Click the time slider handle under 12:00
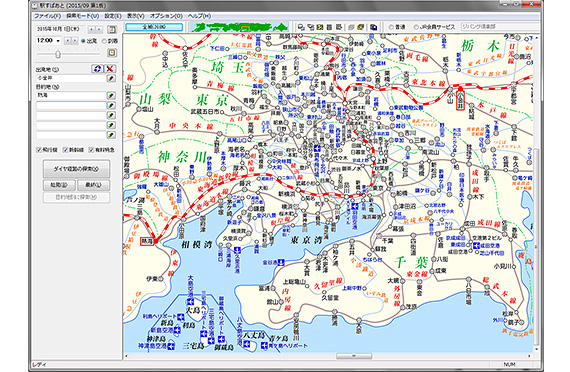Viewport: 570px width, 372px height. (57, 55)
